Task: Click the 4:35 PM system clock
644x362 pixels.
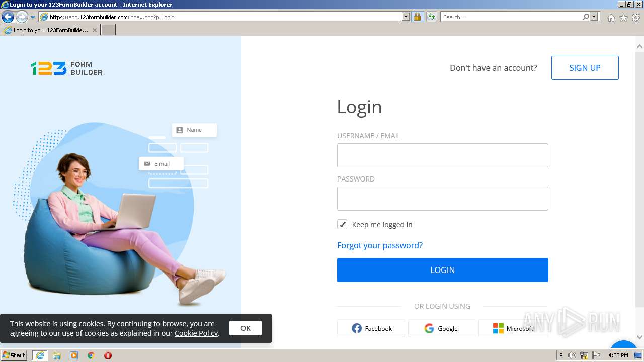Action: 618,355
